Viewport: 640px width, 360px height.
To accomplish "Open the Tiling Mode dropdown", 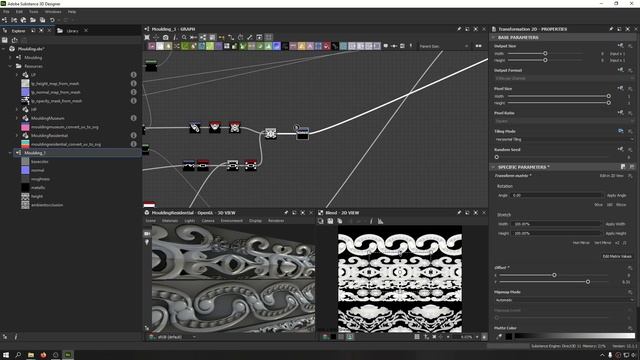I will tap(564, 140).
